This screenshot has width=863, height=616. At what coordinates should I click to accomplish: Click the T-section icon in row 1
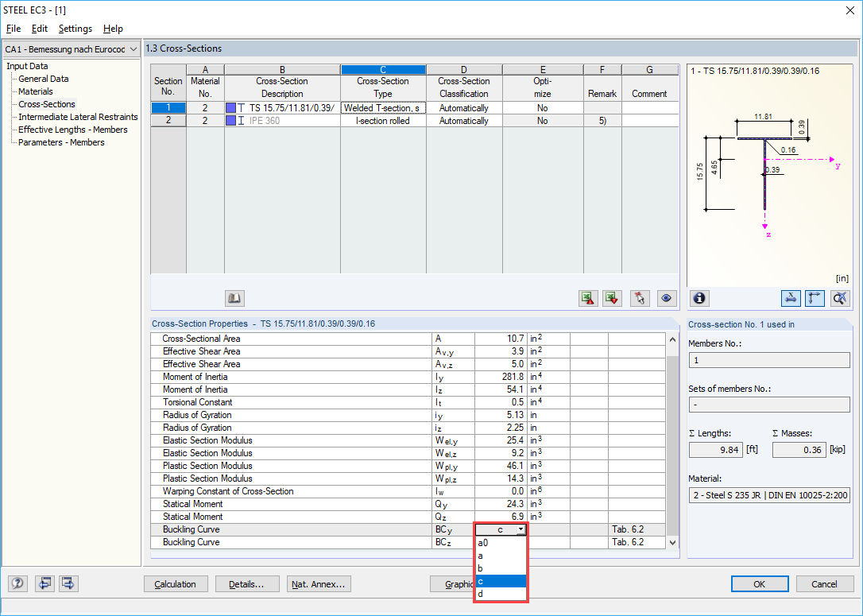pos(241,108)
